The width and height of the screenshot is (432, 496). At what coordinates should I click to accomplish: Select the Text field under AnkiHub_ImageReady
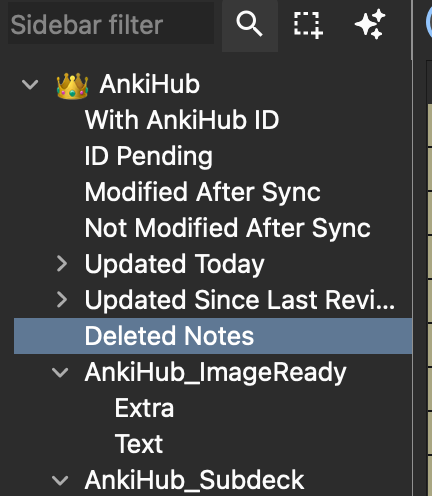pyautogui.click(x=139, y=444)
